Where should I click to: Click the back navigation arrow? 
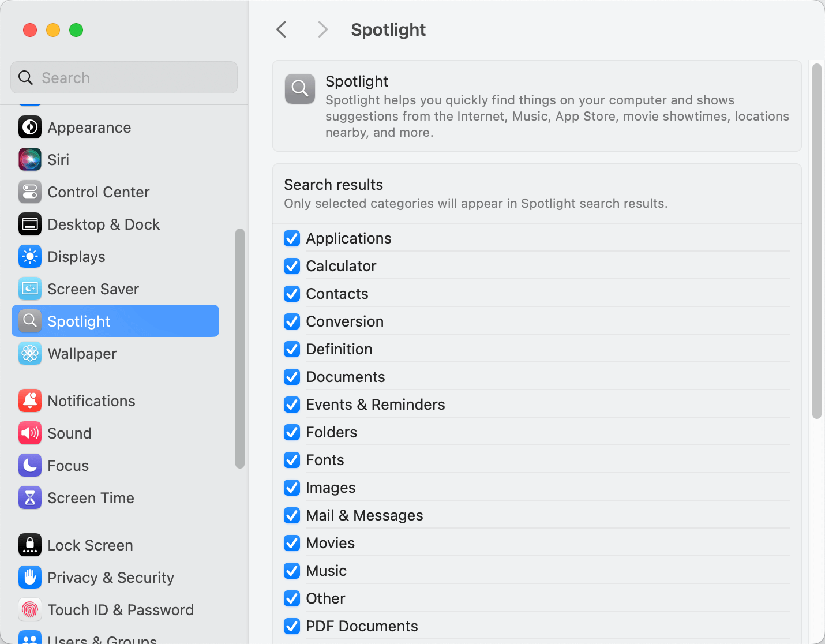(281, 29)
